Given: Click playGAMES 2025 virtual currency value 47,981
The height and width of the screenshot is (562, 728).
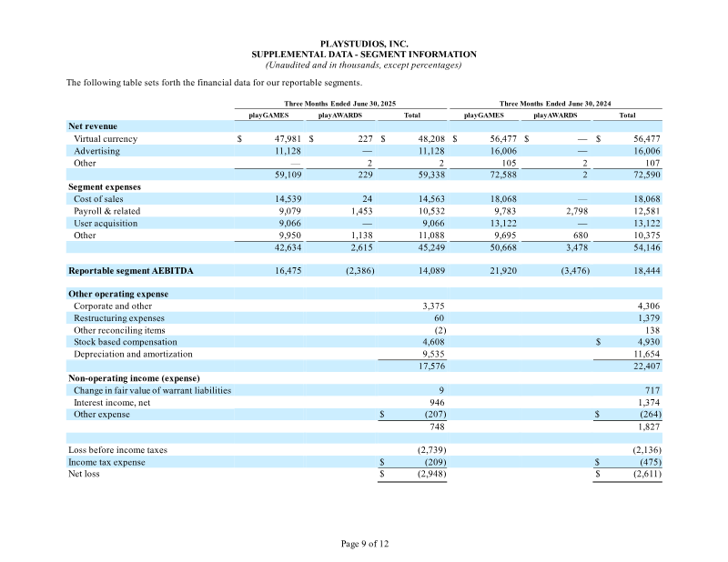Looking at the screenshot, I should coord(288,139).
